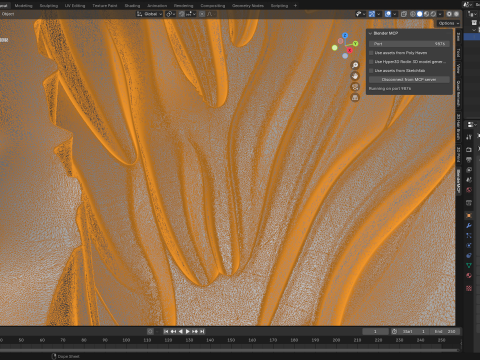
Task: Open the Object menu in viewport header
Action: point(8,14)
